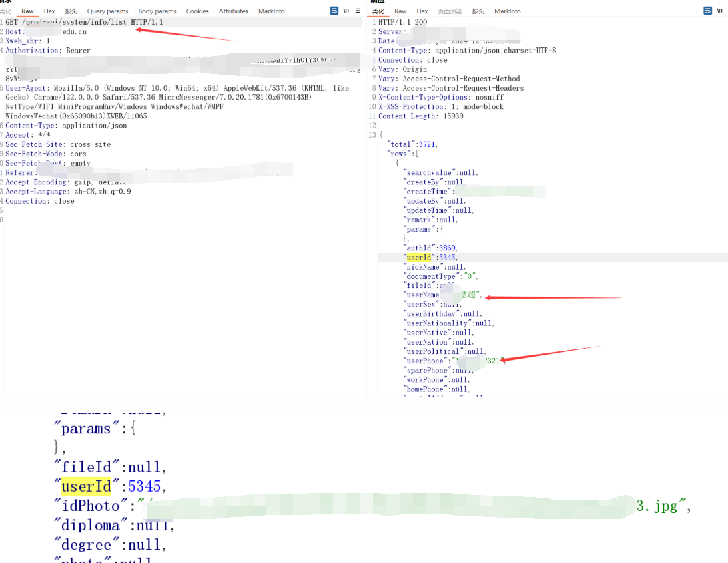Show the response Hex tab
The image size is (728, 563).
coord(422,11)
